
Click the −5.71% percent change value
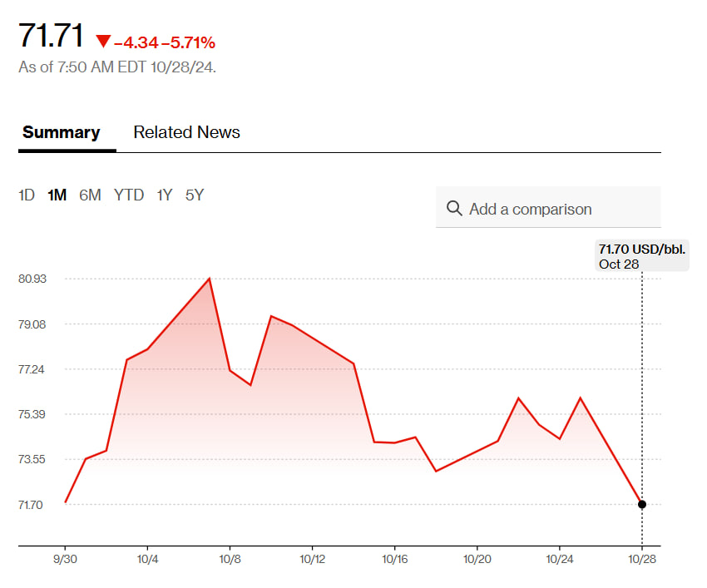(193, 42)
